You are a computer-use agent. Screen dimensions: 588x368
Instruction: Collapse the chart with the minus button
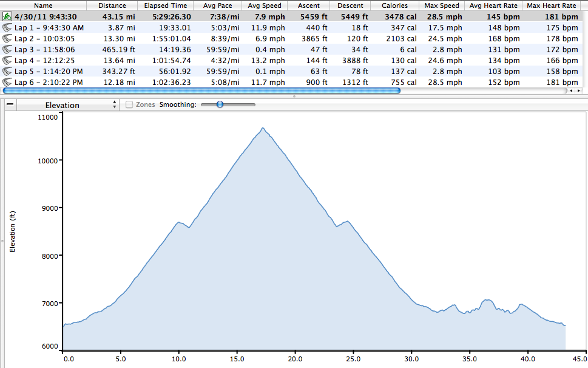click(x=10, y=104)
